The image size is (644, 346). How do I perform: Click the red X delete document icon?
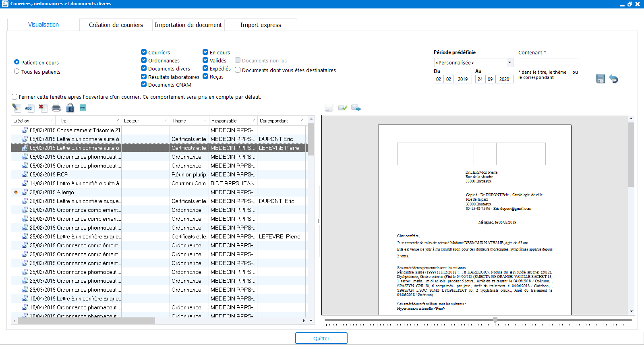[42, 108]
